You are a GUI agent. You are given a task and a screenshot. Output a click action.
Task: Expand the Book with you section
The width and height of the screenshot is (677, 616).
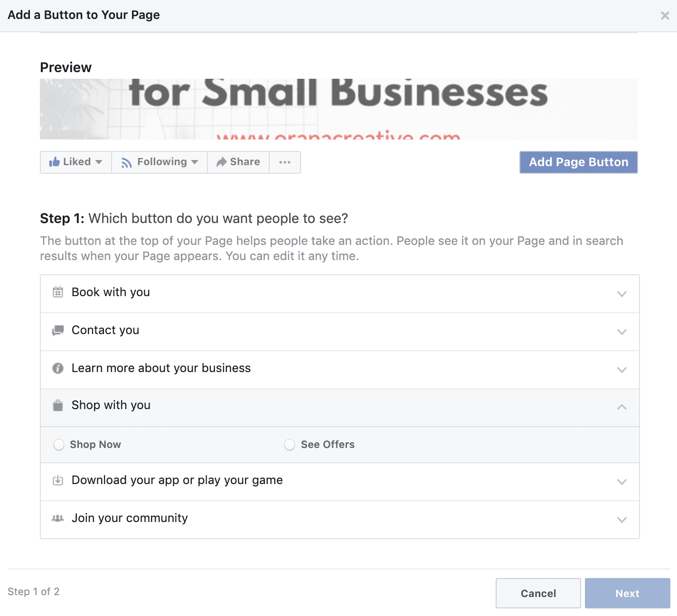click(622, 294)
